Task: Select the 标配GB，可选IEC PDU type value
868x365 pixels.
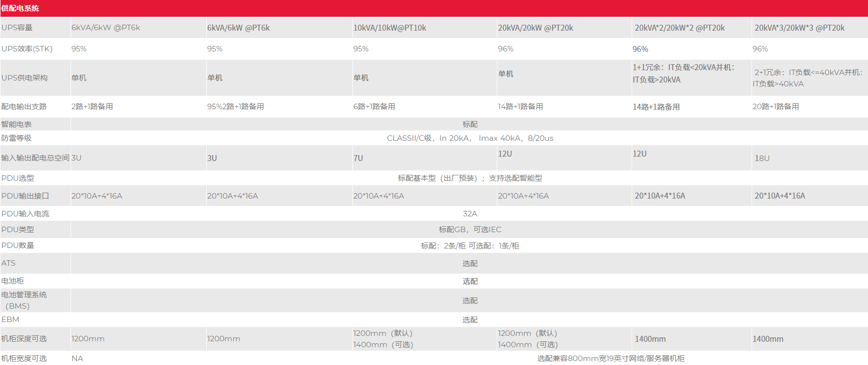Action: [470, 229]
